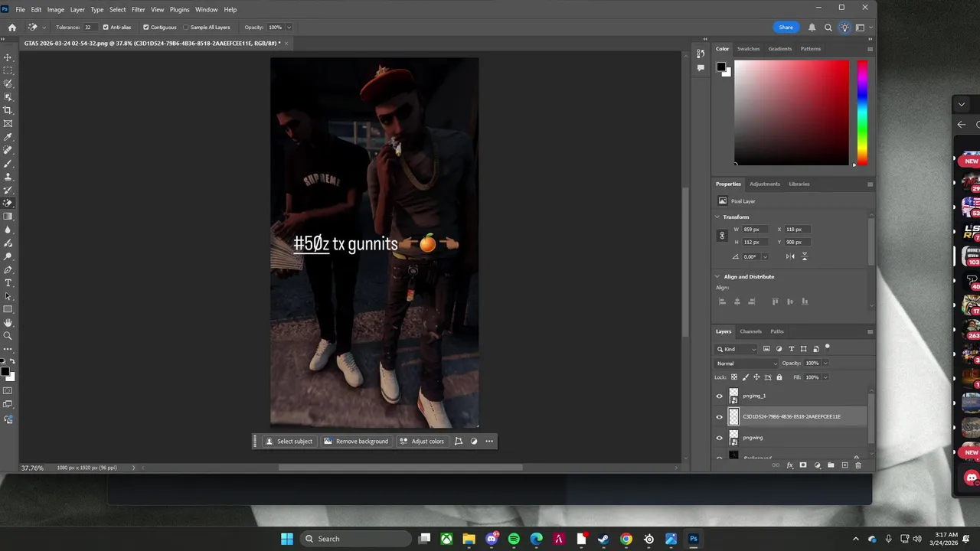Viewport: 980px width, 551px height.
Task: Open the tool preset picker arrow
Action: [x=44, y=28]
